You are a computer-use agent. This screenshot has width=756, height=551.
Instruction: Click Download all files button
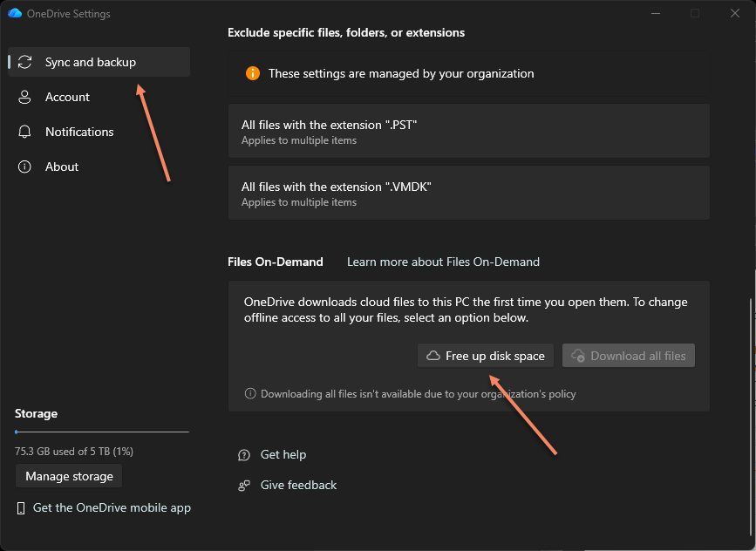pyautogui.click(x=628, y=356)
